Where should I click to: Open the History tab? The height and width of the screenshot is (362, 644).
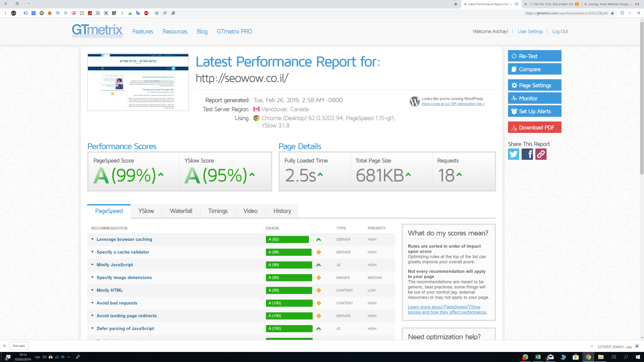click(282, 211)
